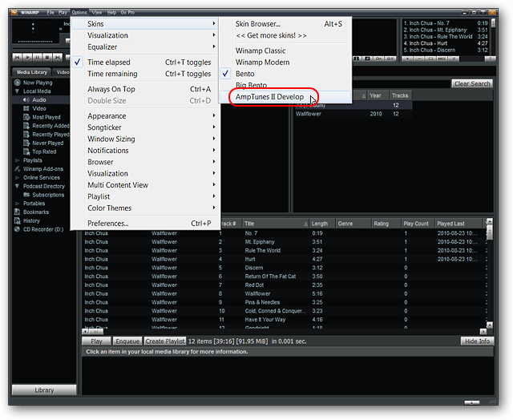
Task: Select the checked Bento skin
Action: tap(285, 74)
